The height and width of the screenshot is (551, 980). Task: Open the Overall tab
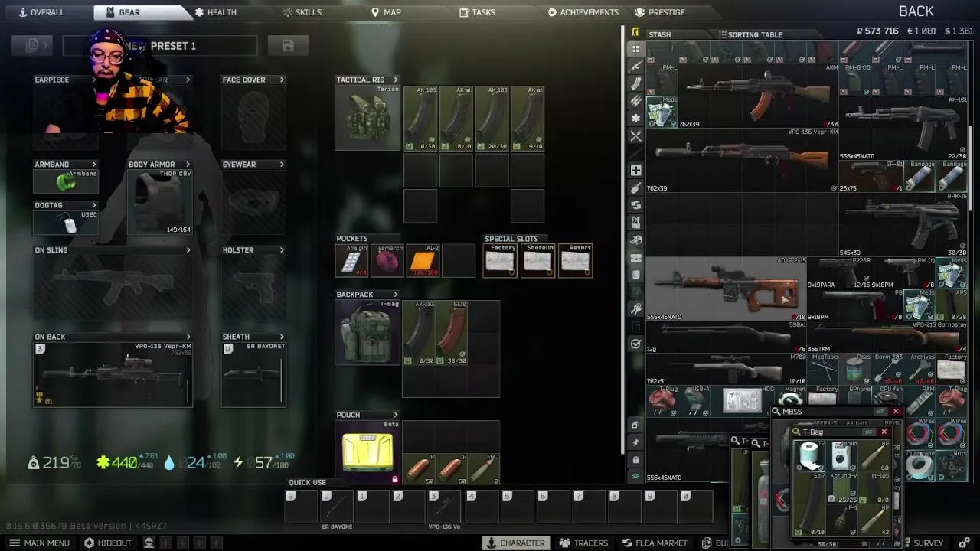(42, 12)
